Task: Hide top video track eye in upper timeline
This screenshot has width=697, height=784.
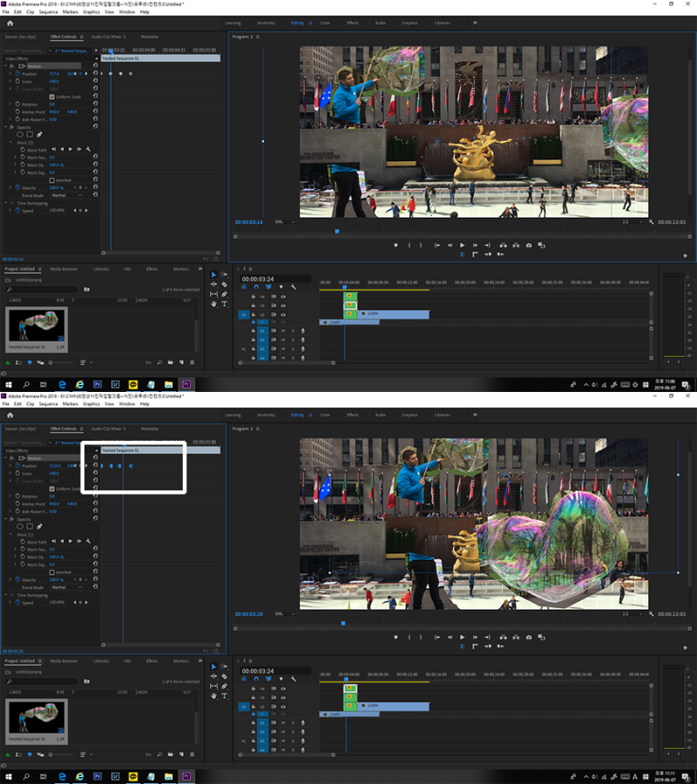Action: coord(283,296)
